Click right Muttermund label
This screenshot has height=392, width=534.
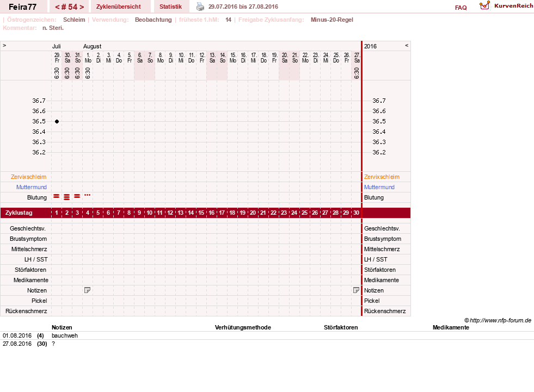[379, 187]
